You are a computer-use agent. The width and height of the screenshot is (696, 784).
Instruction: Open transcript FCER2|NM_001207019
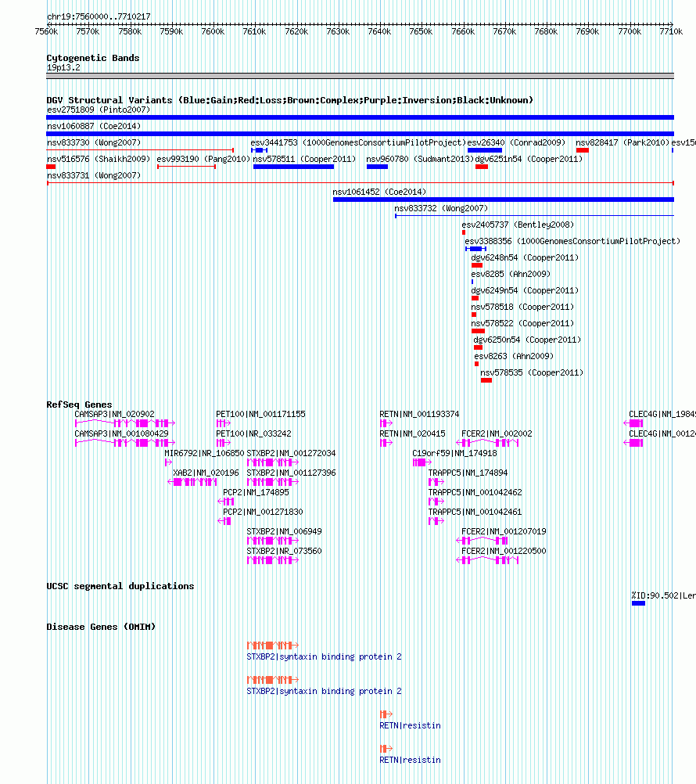click(x=504, y=531)
